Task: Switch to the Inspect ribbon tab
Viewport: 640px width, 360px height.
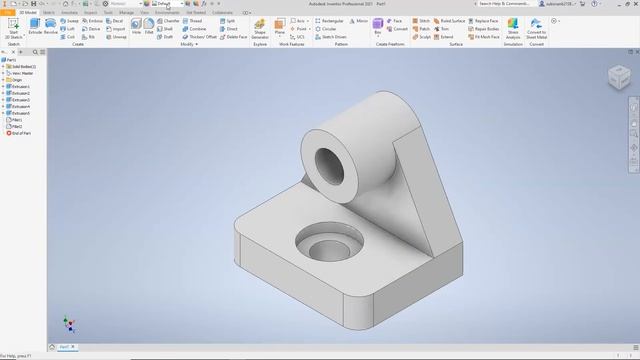Action: (x=91, y=13)
